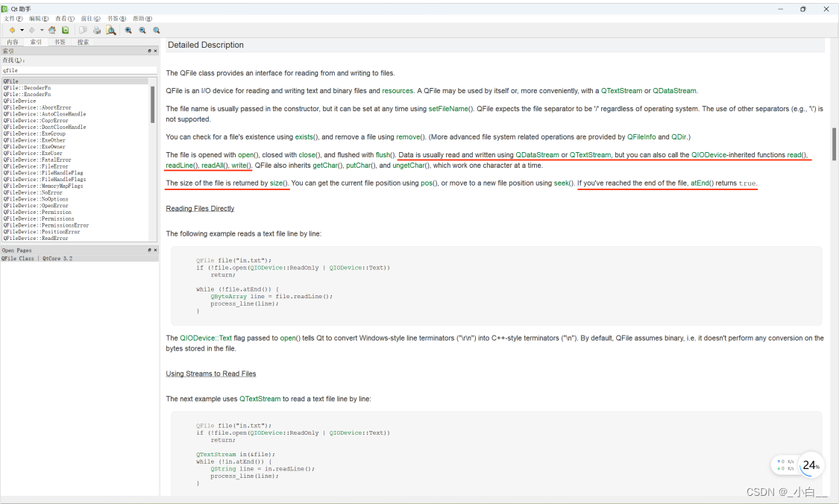Open the 前往(G) menu
Image resolution: width=839 pixels, height=504 pixels.
point(90,19)
